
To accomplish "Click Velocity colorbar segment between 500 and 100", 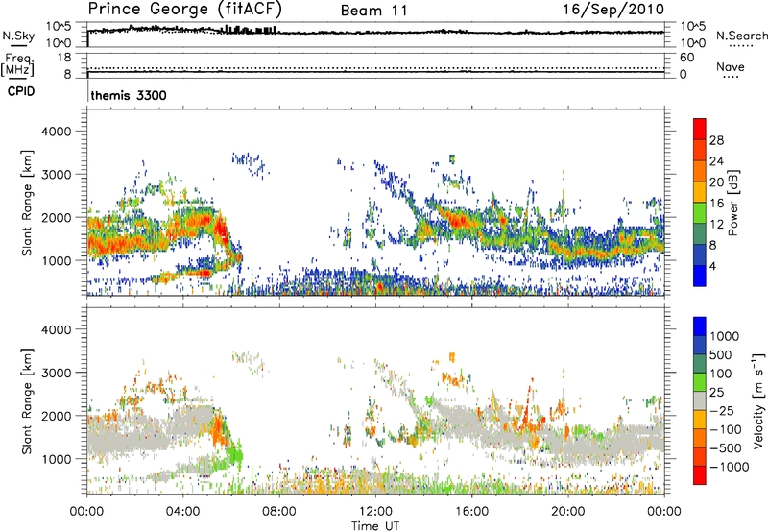I will pyautogui.click(x=700, y=364).
